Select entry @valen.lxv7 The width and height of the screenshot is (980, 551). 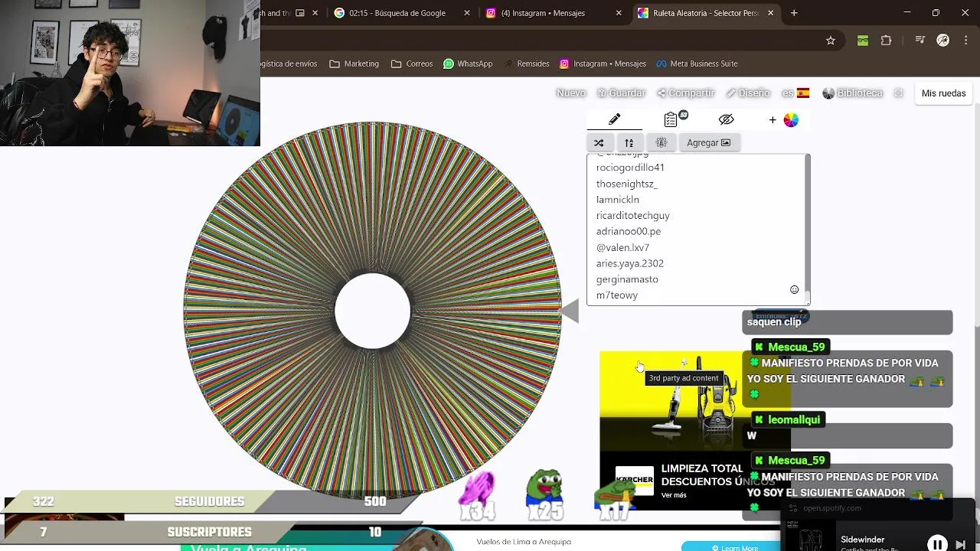pyautogui.click(x=622, y=247)
